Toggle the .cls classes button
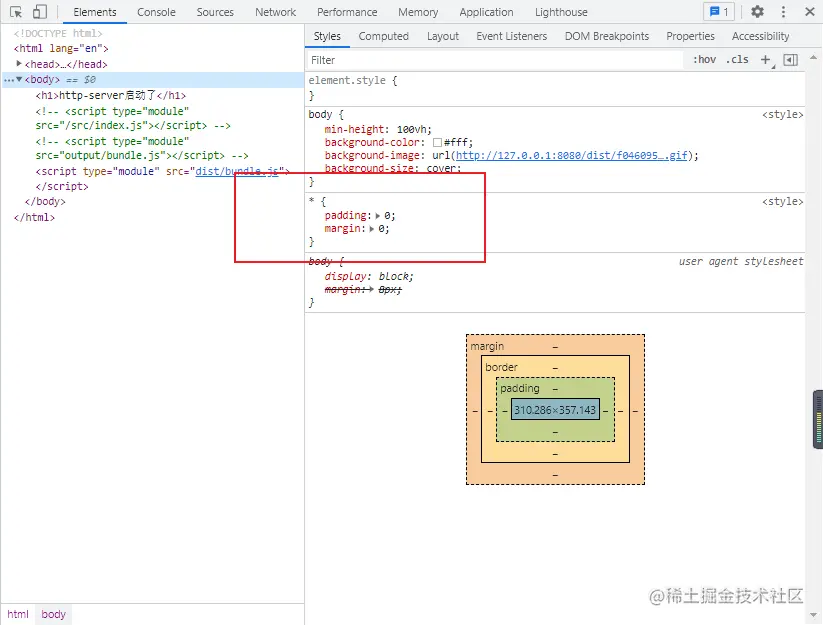 pyautogui.click(x=737, y=60)
